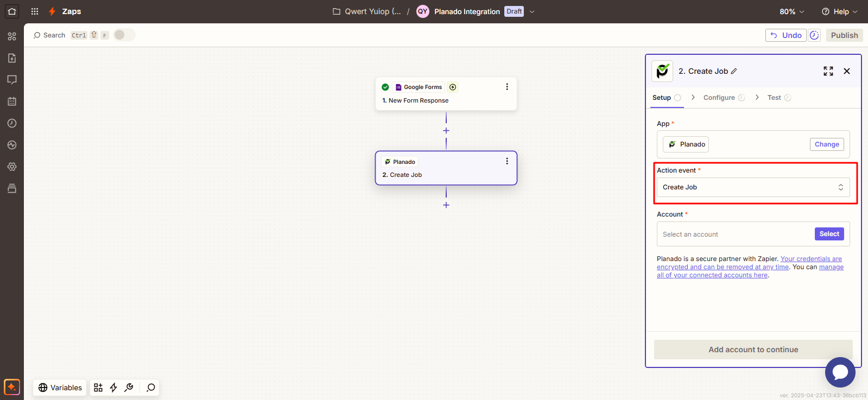
Task: Click the Publish button
Action: point(844,35)
